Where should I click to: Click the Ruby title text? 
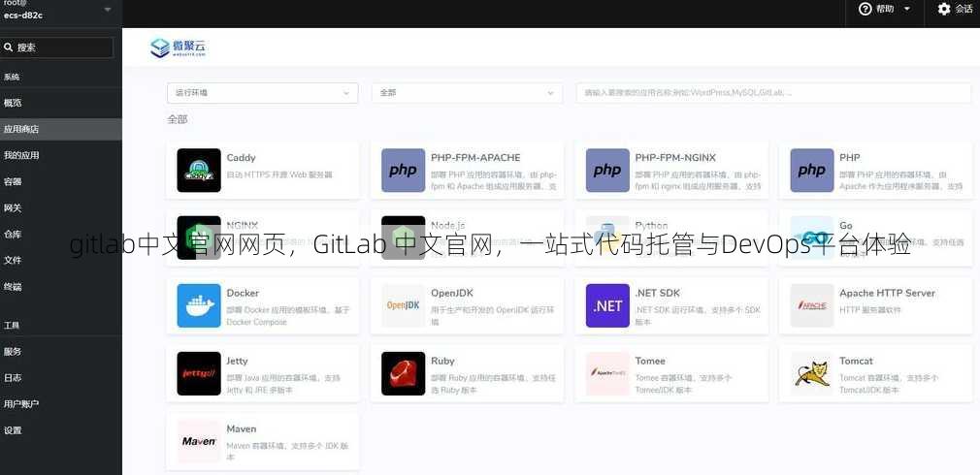tap(442, 362)
